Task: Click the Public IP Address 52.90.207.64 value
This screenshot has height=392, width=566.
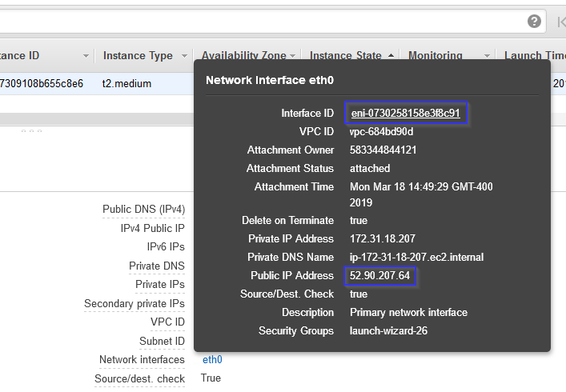Action: [379, 275]
